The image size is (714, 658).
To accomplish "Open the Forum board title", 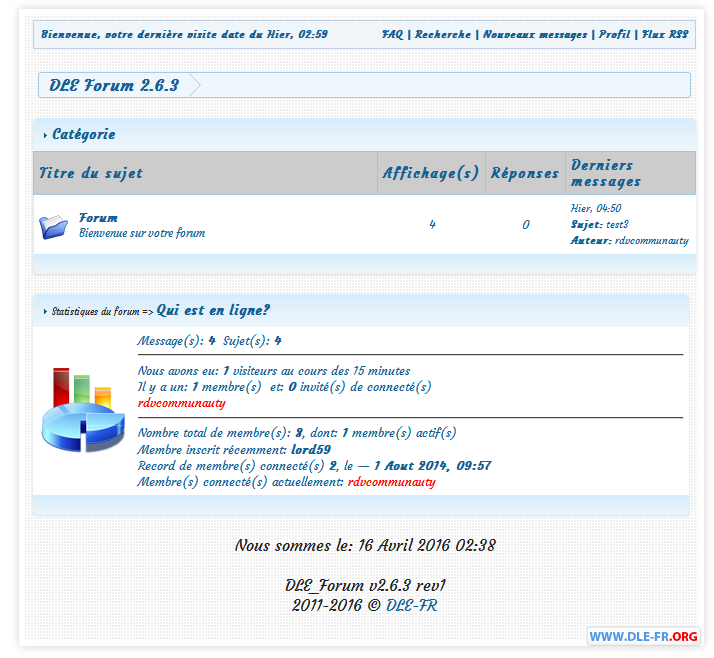I will click(x=98, y=218).
